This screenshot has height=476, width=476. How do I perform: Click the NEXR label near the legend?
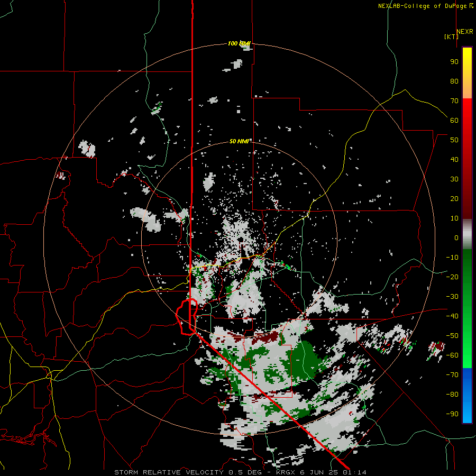464,31
